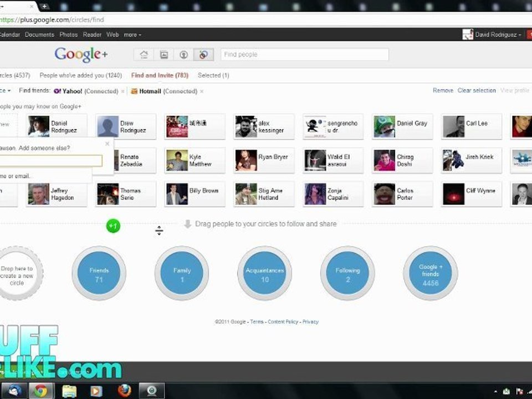Image resolution: width=532 pixels, height=399 pixels.
Task: Select alex kessinger's contact card
Action: [x=264, y=126]
